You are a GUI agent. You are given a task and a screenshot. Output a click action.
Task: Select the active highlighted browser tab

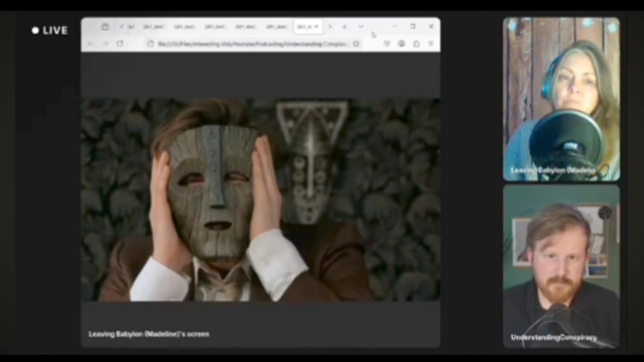tap(308, 27)
